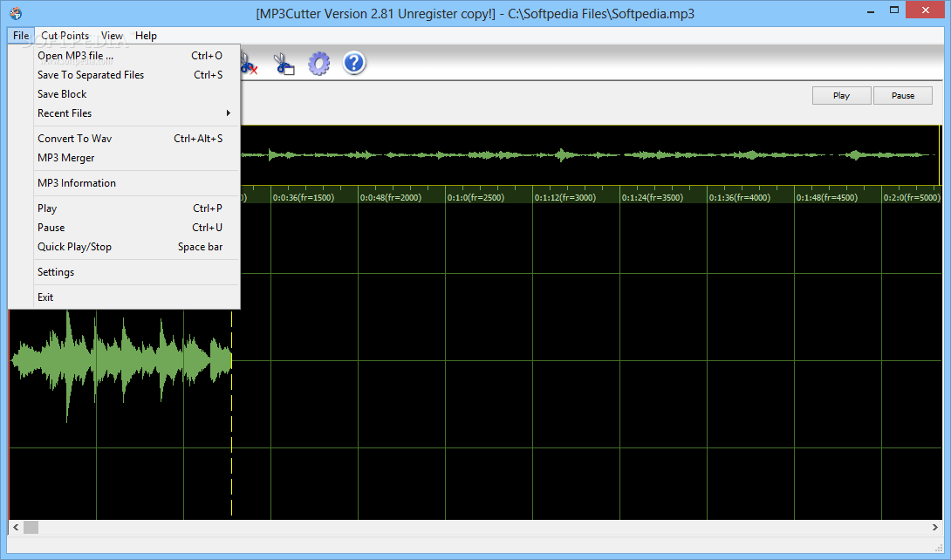This screenshot has width=951, height=560.
Task: Minimize the MP3Cutter window
Action: (871, 11)
